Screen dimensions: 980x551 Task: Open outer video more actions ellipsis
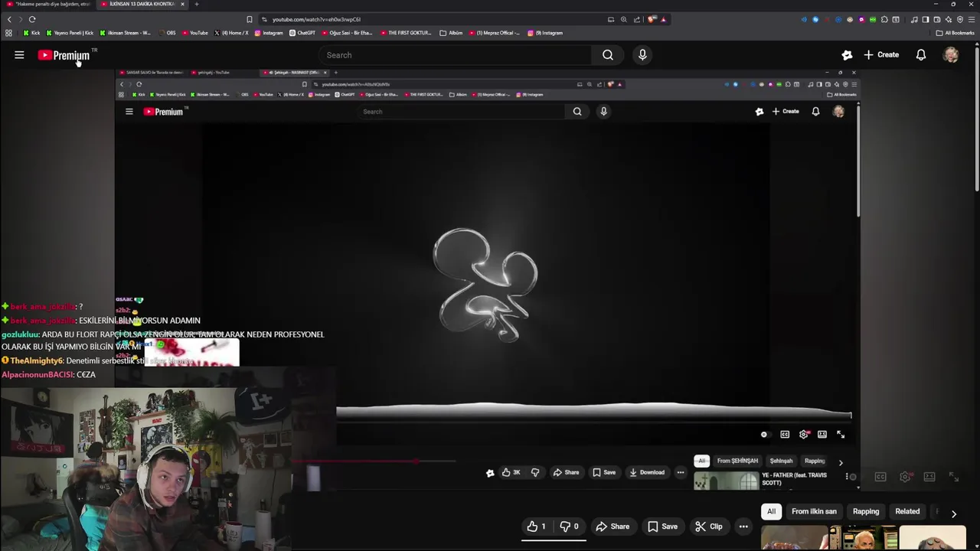743,527
